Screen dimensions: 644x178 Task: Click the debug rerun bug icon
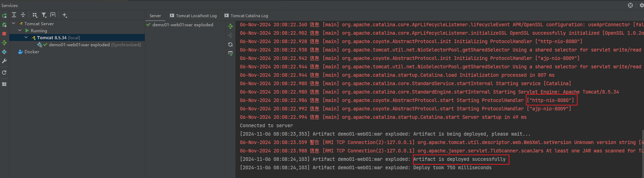click(x=4, y=25)
